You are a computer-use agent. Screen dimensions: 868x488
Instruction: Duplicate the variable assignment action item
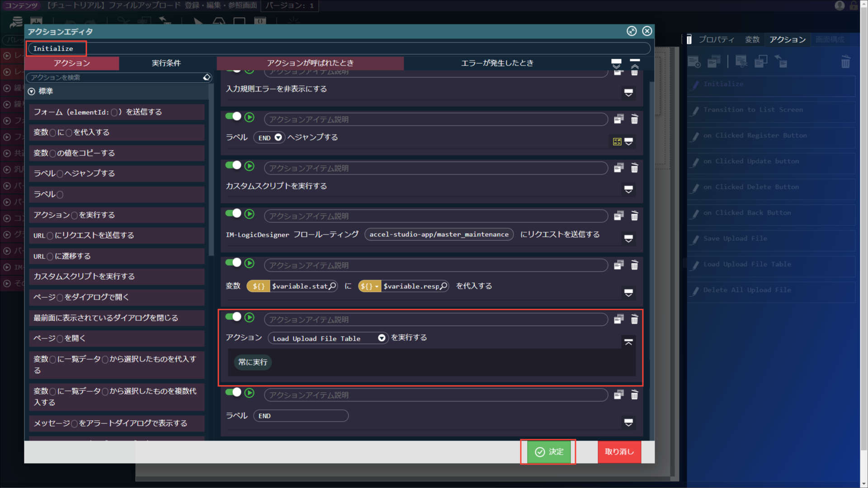(618, 265)
